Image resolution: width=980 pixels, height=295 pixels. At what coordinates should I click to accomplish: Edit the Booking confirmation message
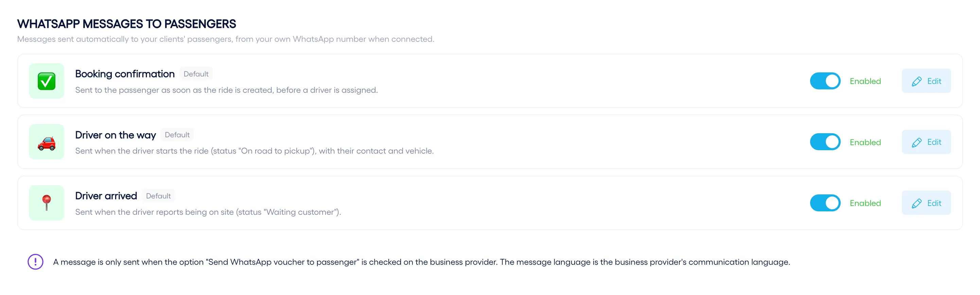(x=926, y=81)
